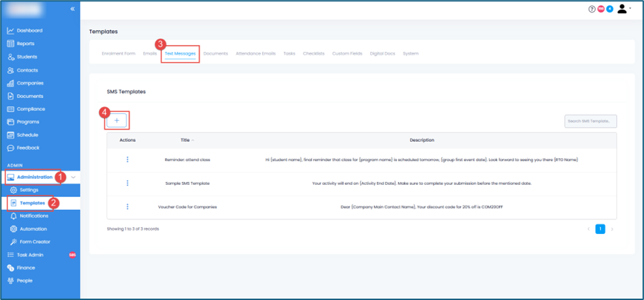Open Task Admin in sidebar
Image resolution: width=644 pixels, height=300 pixels.
tap(30, 255)
